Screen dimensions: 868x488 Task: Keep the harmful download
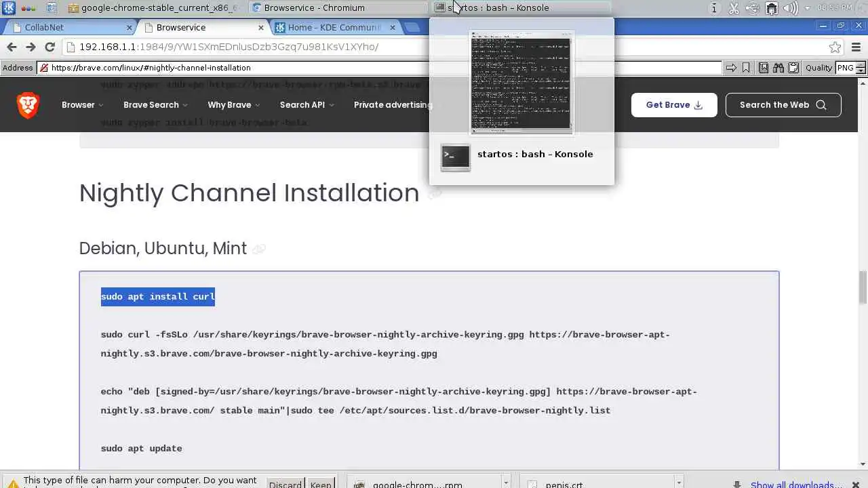coord(320,484)
